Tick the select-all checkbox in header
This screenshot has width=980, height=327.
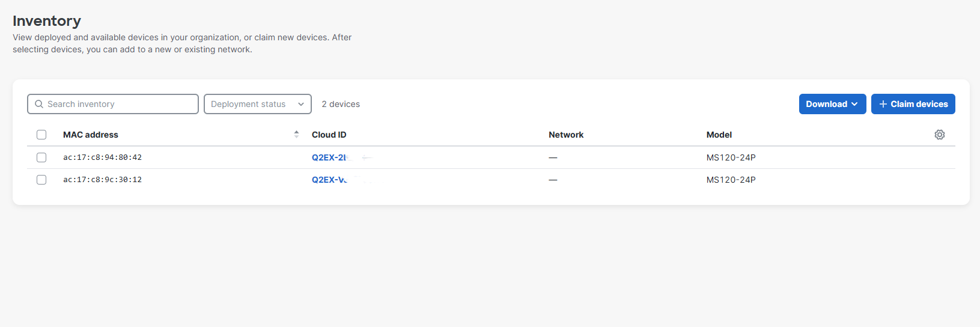click(x=41, y=135)
